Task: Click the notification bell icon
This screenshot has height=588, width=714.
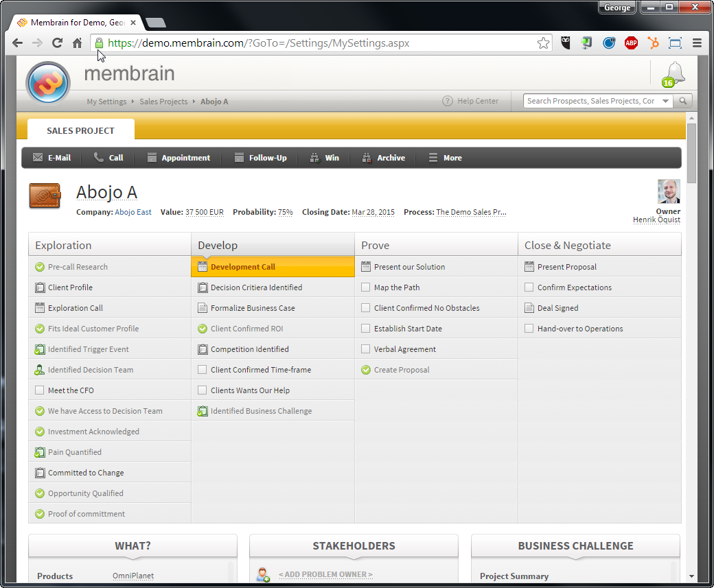Action: [x=675, y=72]
